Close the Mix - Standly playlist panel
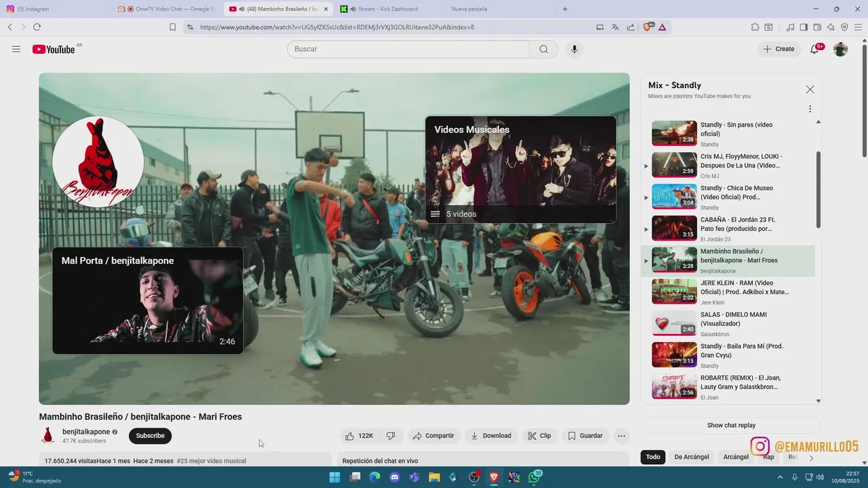 coord(810,89)
